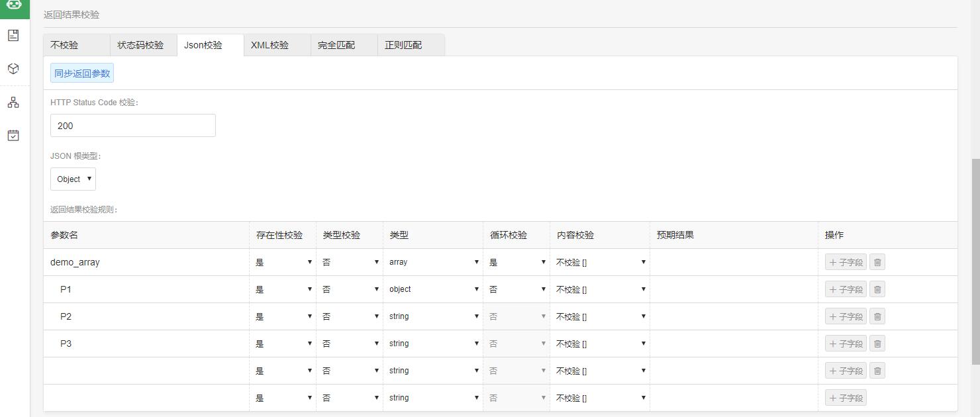
Task: Expand the 存在性校验 dropdown for P1
Action: coord(283,289)
